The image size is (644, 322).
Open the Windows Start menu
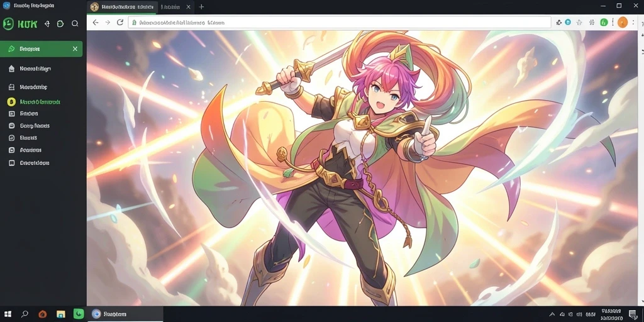(x=8, y=314)
